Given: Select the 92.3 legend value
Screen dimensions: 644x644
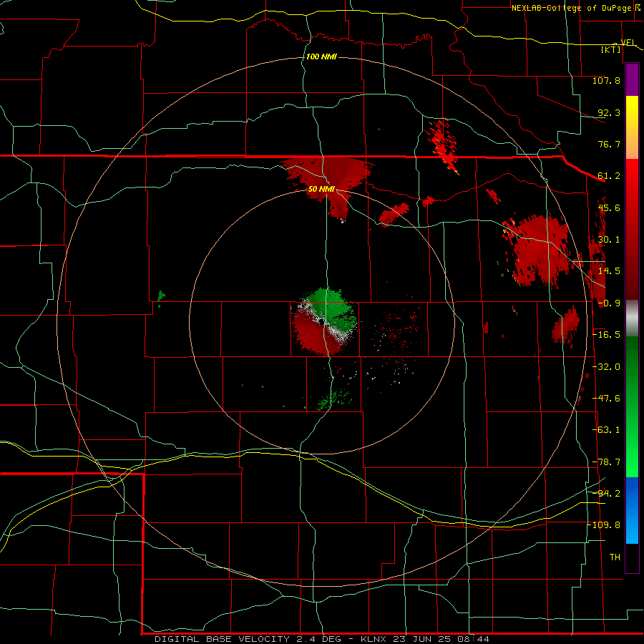Looking at the screenshot, I should coord(609,112).
